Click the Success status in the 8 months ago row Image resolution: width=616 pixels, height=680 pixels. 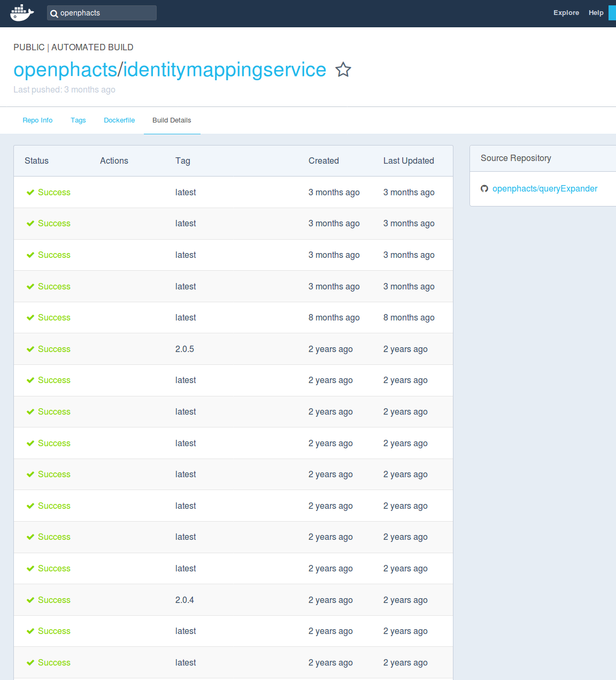tap(54, 317)
